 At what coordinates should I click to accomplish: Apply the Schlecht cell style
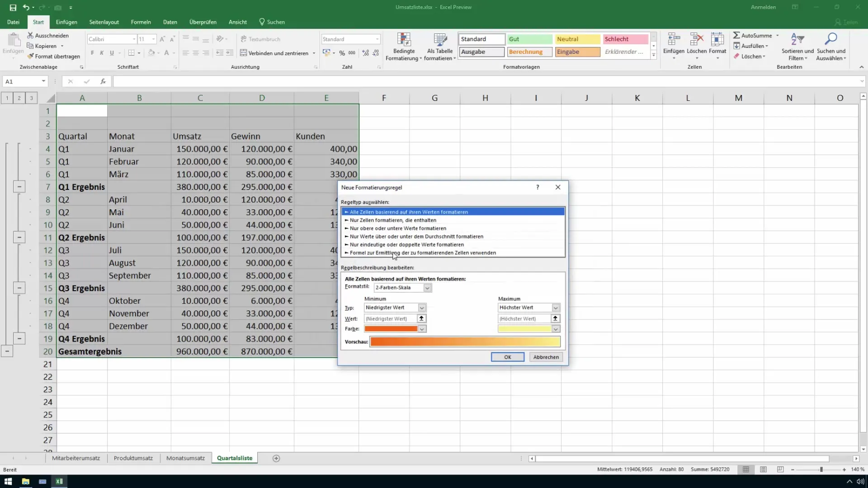pyautogui.click(x=625, y=39)
